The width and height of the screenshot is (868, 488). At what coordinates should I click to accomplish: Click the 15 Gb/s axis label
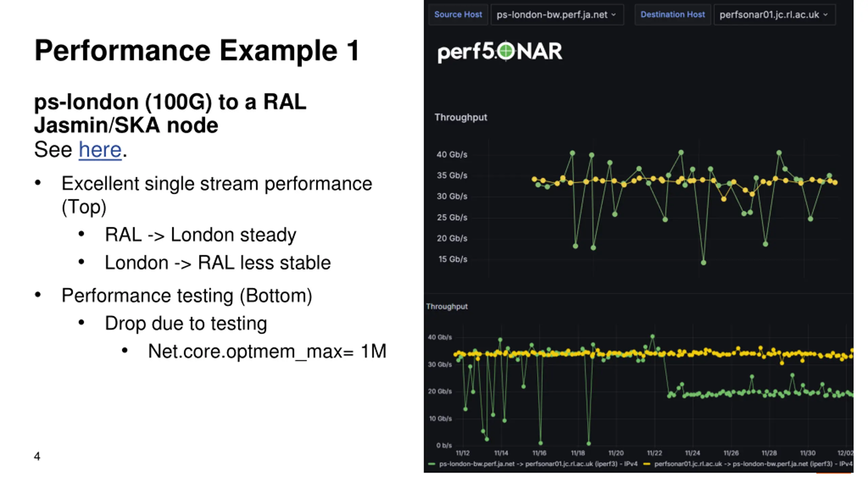453,259
